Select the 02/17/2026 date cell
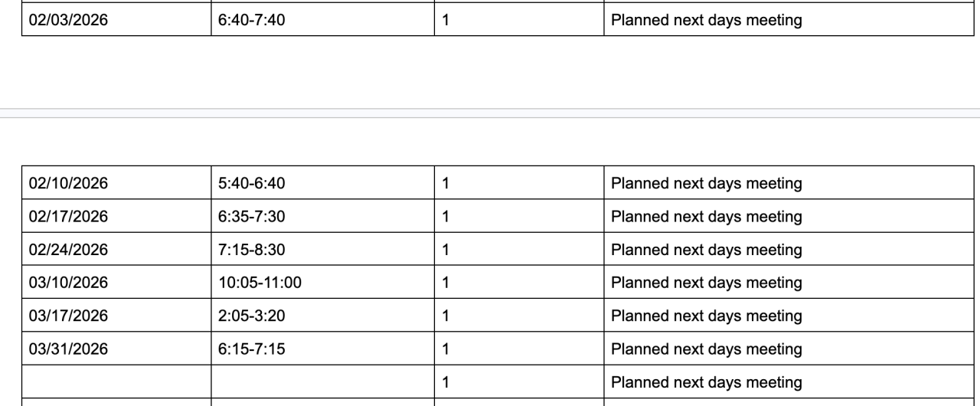Image resolution: width=980 pixels, height=406 pixels. click(69, 217)
